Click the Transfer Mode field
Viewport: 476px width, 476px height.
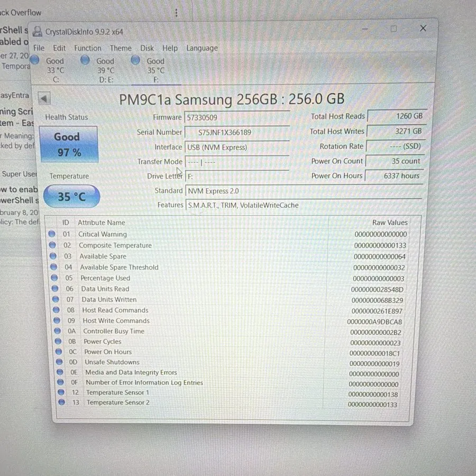click(237, 162)
